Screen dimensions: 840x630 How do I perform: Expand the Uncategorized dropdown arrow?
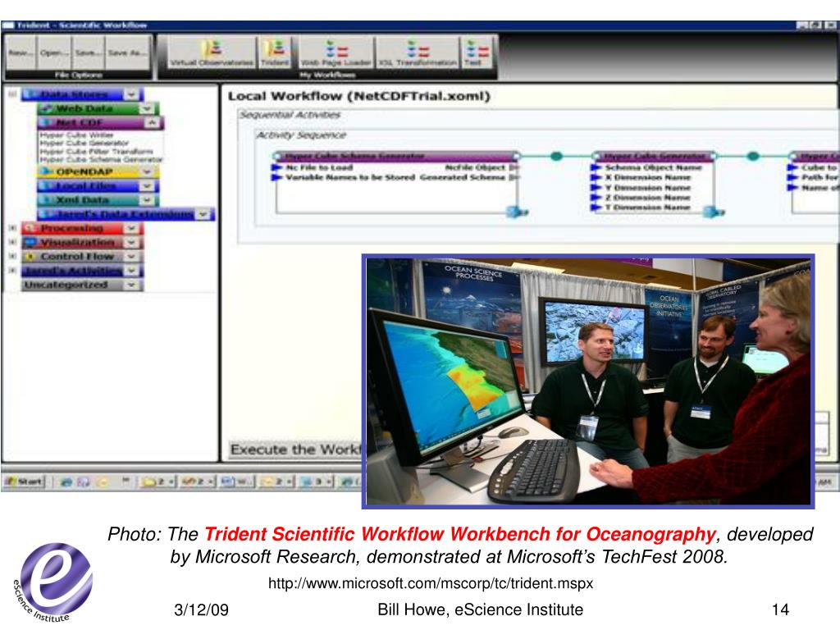tap(132, 285)
